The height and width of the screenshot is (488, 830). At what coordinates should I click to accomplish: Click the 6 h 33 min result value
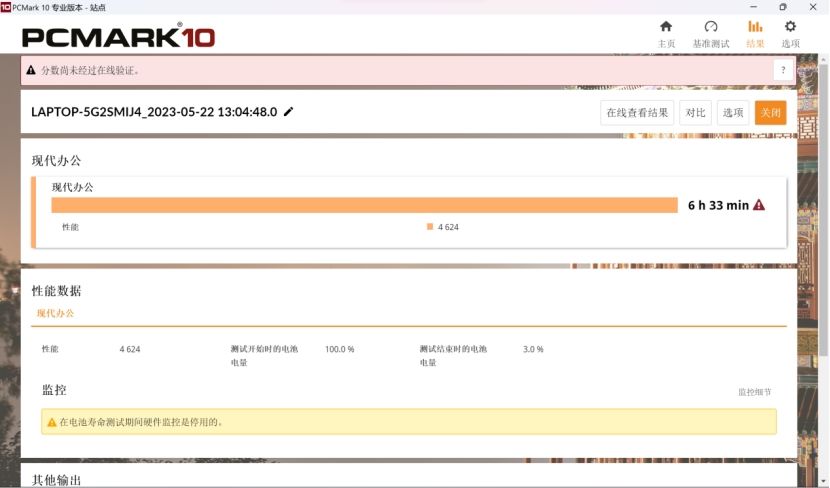tap(718, 205)
